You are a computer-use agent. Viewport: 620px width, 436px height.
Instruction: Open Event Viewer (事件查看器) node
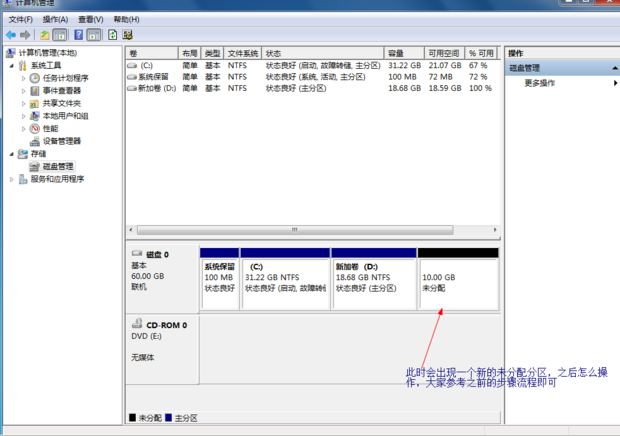pos(61,91)
